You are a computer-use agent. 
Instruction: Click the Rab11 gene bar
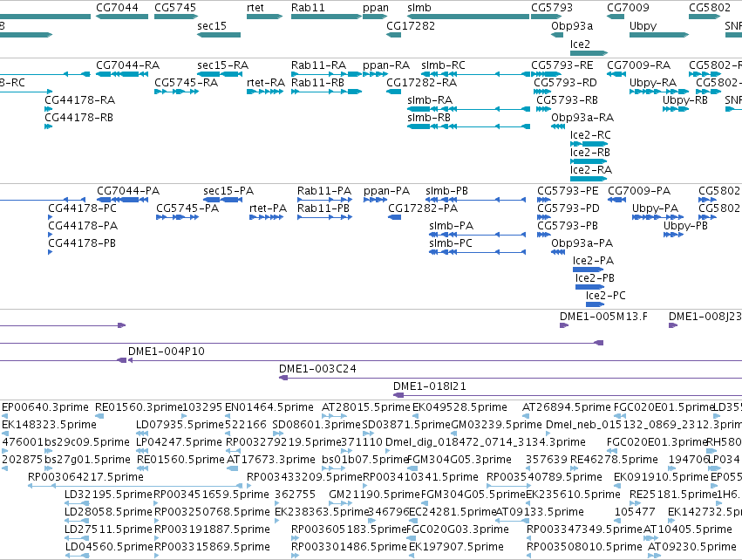click(x=326, y=17)
